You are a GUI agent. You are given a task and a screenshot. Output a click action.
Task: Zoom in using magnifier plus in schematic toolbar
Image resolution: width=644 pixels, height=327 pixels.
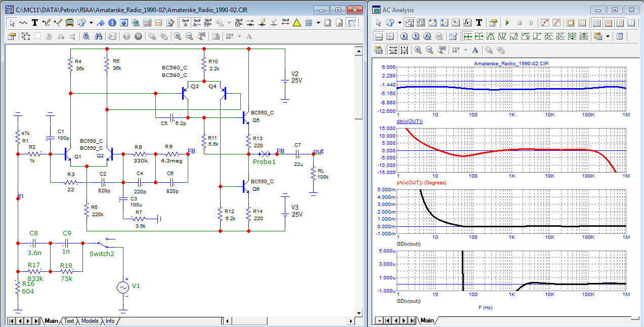178,36
